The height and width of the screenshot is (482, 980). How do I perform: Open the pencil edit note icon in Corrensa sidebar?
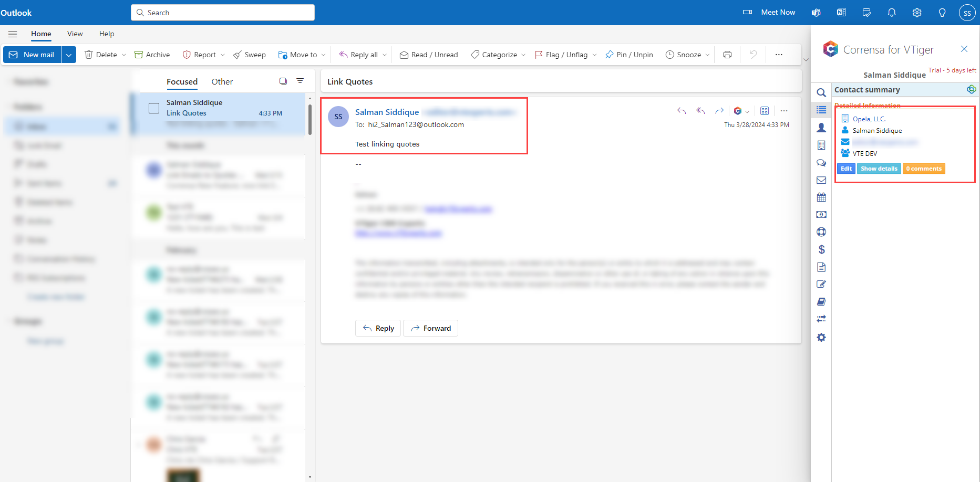821,284
